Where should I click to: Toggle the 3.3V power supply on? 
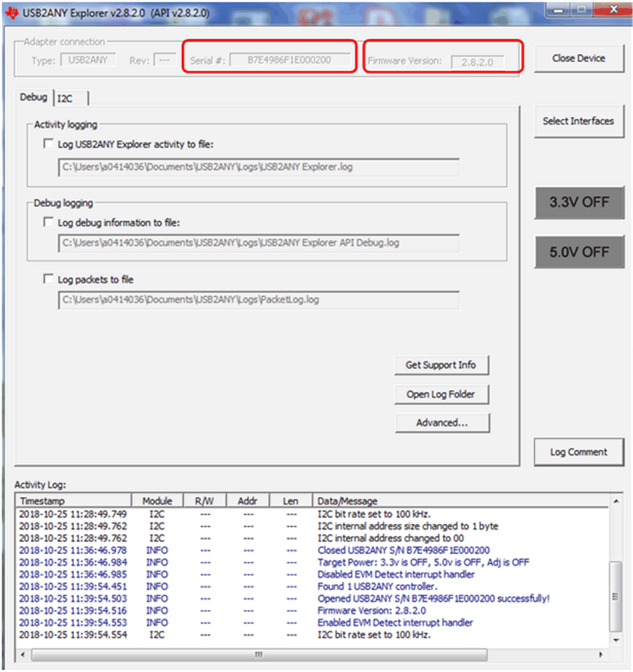pos(580,203)
